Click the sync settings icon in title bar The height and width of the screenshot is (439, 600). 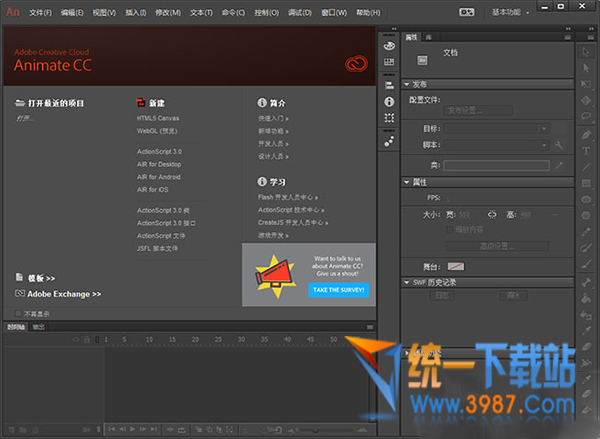[x=466, y=12]
